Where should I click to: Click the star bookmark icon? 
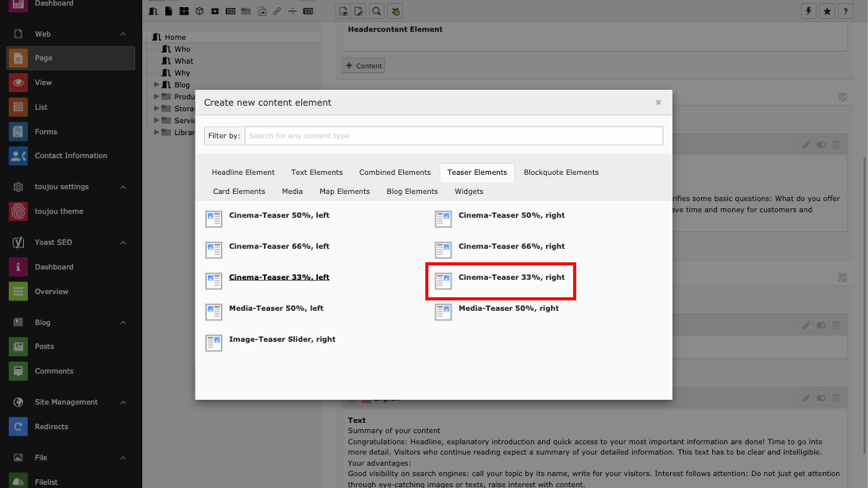[x=827, y=11]
